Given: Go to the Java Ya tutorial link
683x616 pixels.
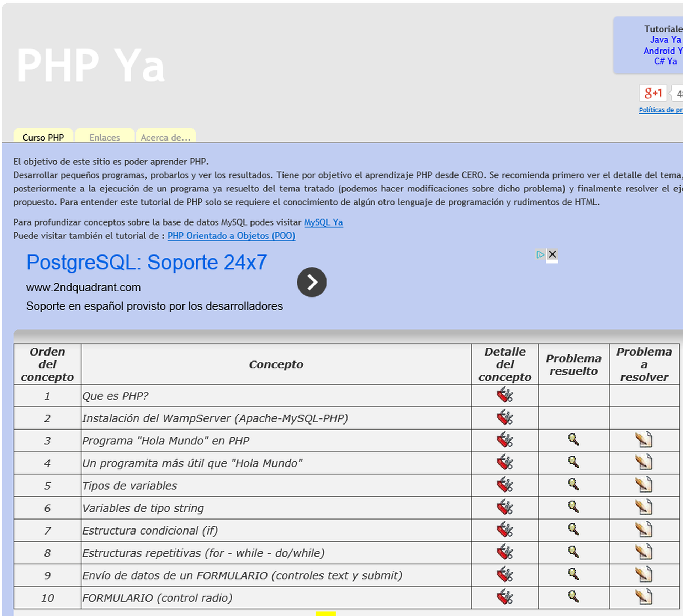Looking at the screenshot, I should [x=665, y=40].
